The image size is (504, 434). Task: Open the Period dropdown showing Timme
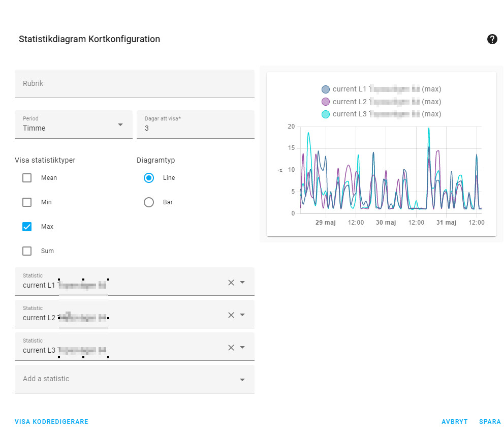[73, 125]
